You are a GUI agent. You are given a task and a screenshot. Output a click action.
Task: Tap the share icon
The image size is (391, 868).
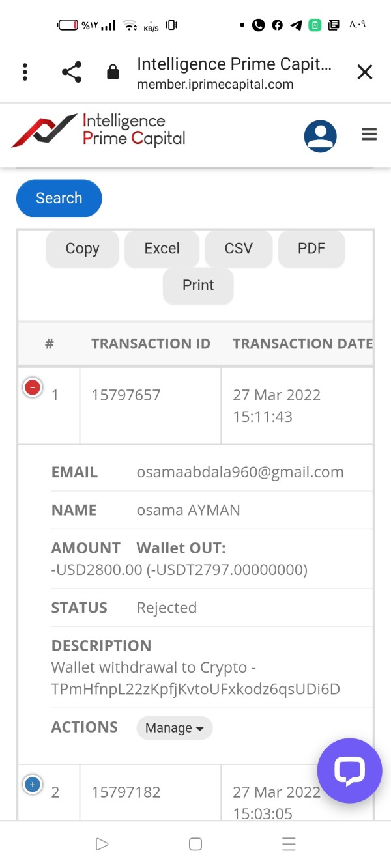coord(72,72)
